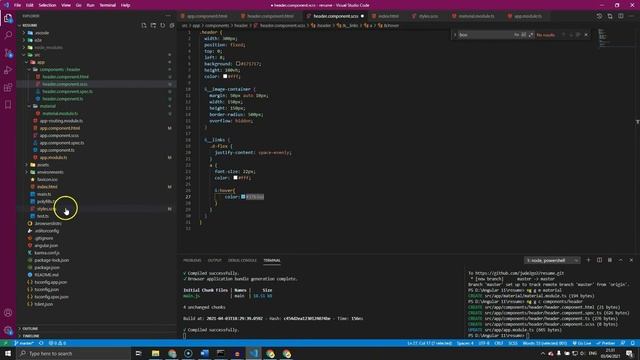Open the Search view in the activity bar

tap(8, 35)
